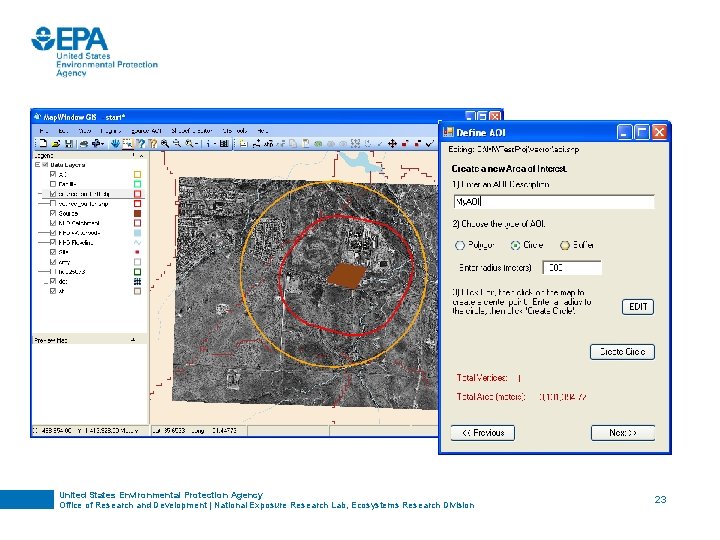Toggle the Site layer checkbox
This screenshot has height=540, width=720.
pyautogui.click(x=52, y=252)
